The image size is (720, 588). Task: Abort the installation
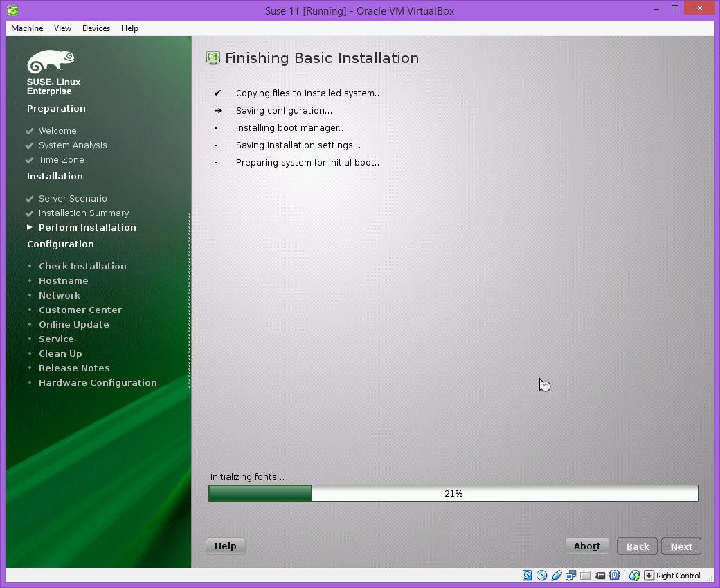[587, 546]
